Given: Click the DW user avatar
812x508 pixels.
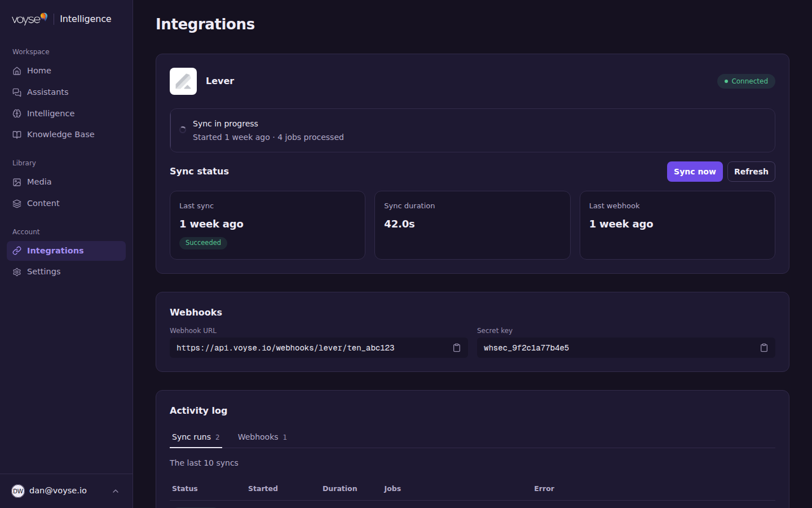Looking at the screenshot, I should (18, 491).
